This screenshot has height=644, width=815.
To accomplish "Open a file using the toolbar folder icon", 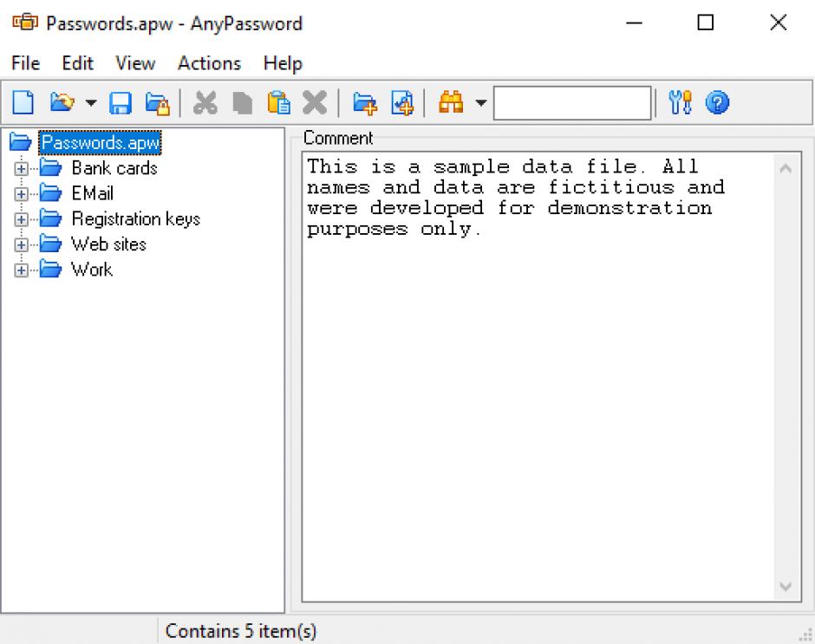I will pyautogui.click(x=62, y=102).
